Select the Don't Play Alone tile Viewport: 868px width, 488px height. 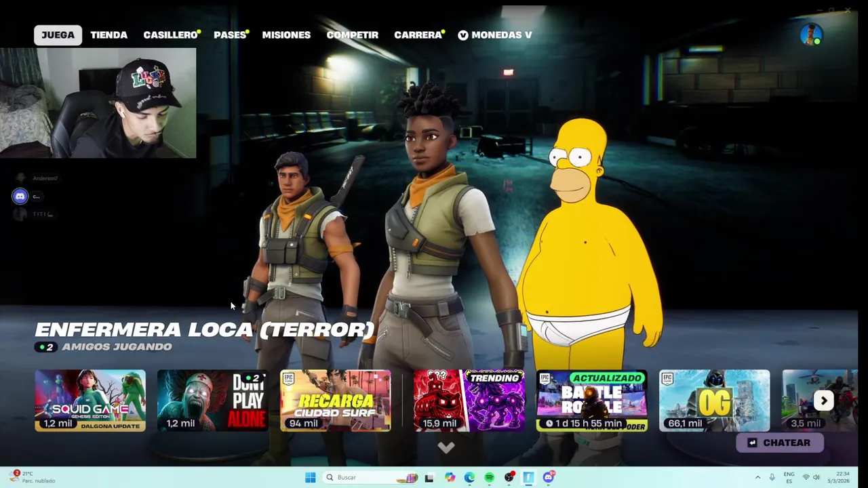[212, 401]
